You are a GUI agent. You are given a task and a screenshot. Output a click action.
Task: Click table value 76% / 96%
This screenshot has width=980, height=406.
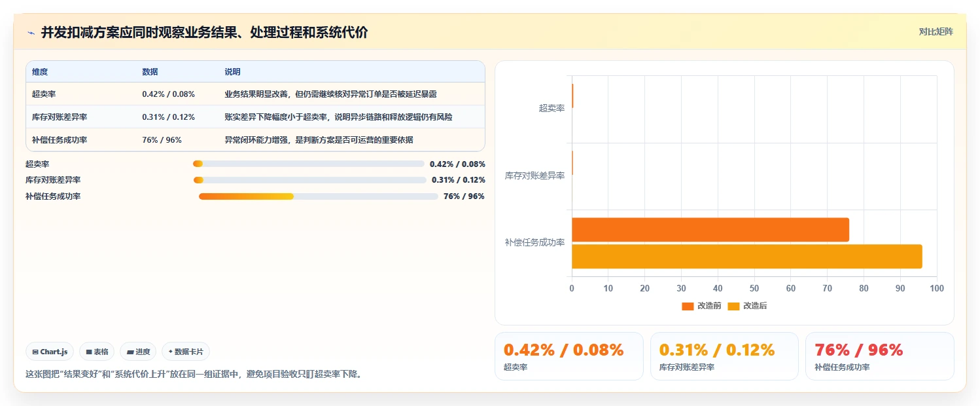pyautogui.click(x=162, y=140)
